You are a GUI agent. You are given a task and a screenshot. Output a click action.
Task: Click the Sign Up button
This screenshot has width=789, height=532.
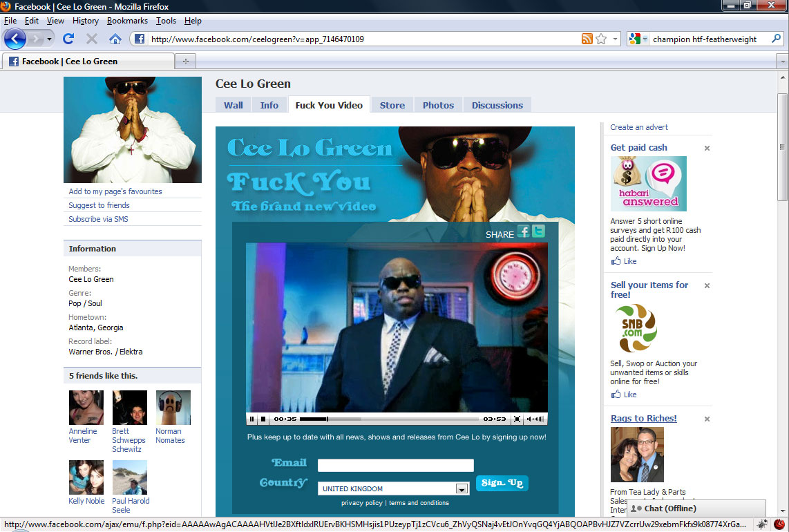click(502, 483)
